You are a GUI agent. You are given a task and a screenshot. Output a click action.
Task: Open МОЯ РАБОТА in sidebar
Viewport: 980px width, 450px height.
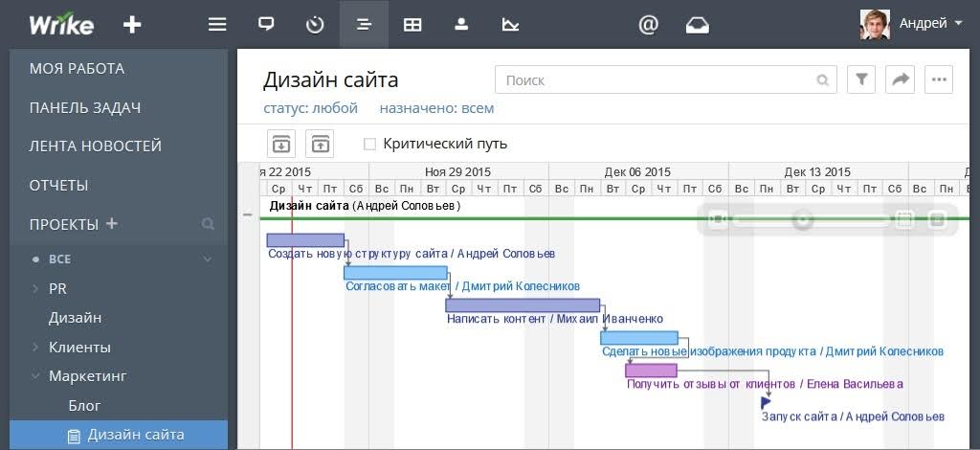[x=77, y=69]
